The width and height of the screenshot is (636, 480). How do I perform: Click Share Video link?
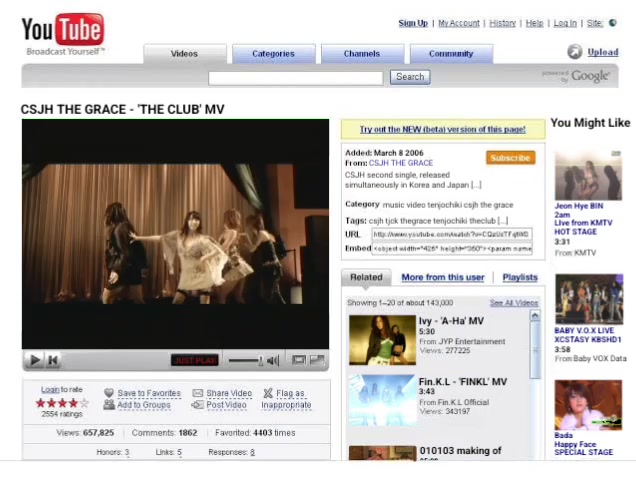[x=229, y=393]
